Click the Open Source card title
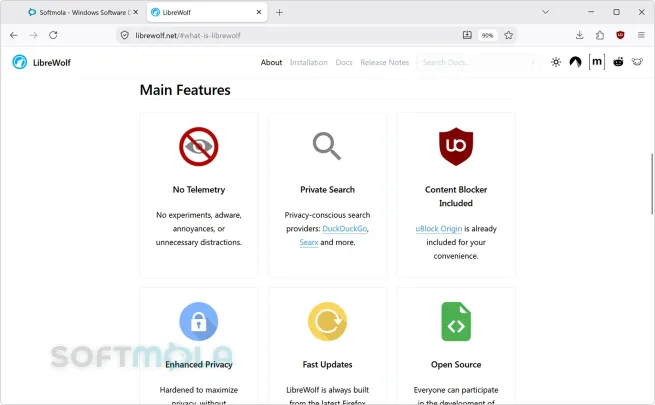655x405 pixels. coord(456,364)
